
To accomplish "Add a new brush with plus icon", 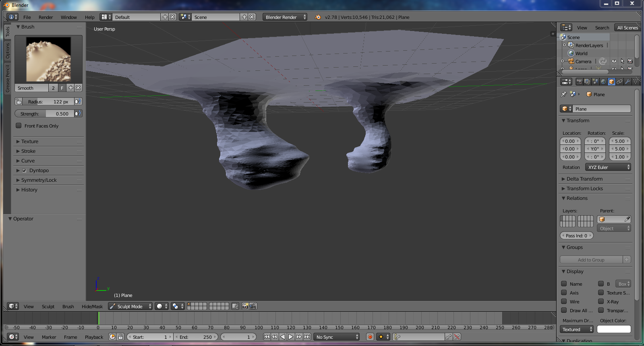I will pyautogui.click(x=70, y=88).
